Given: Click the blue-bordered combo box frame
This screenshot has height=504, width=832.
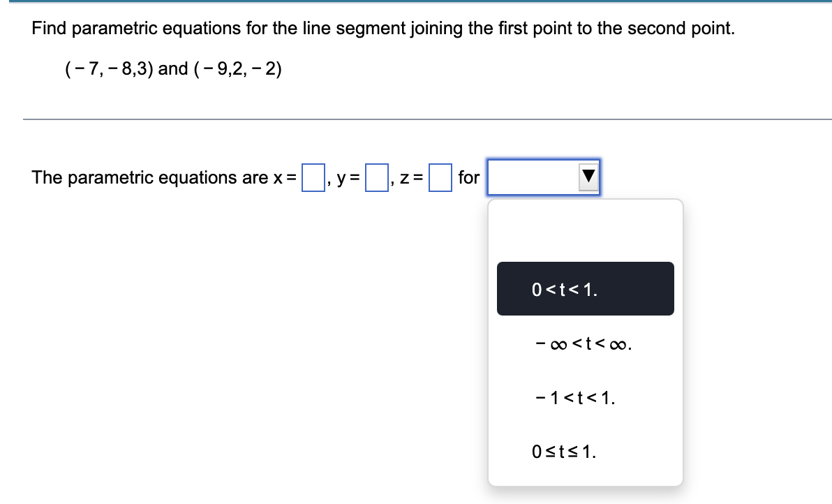Looking at the screenshot, I should [x=544, y=178].
